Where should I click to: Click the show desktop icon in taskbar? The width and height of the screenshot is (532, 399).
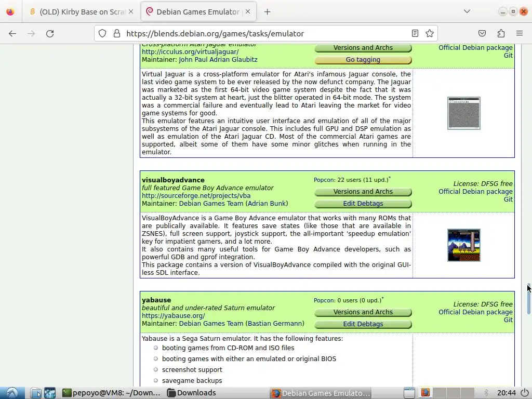point(409,393)
